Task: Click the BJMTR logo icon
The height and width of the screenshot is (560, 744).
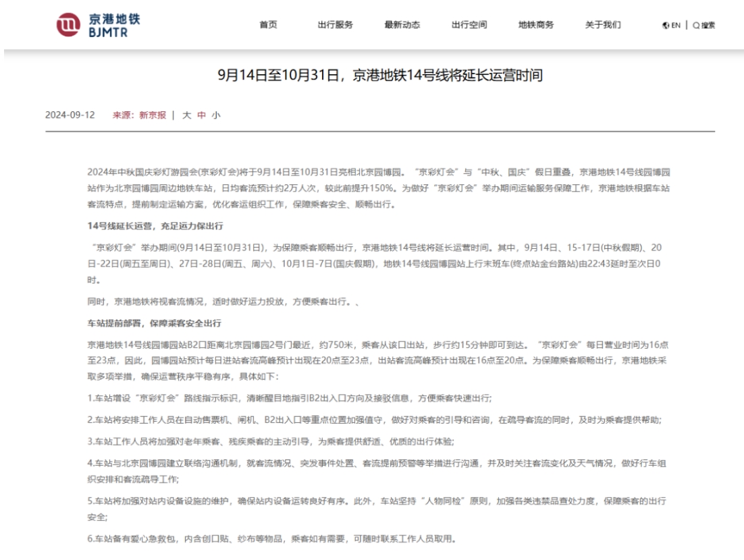Action: tap(68, 25)
